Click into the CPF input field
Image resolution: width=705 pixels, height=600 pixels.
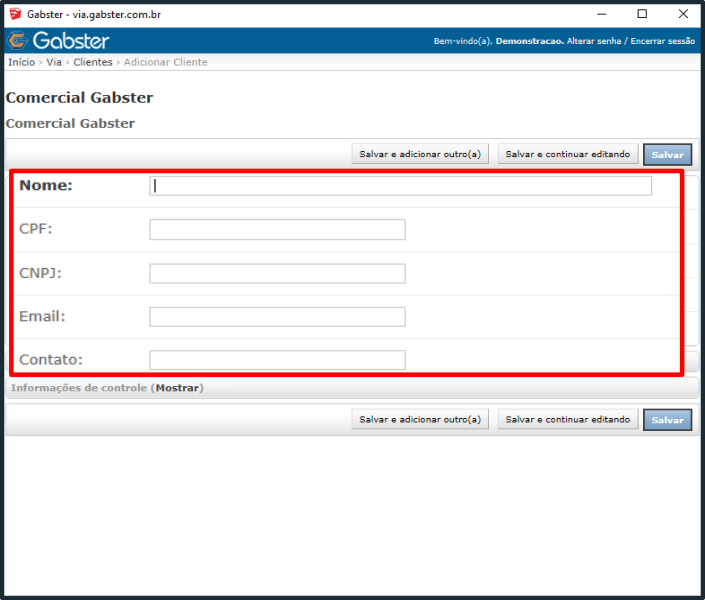pos(277,230)
